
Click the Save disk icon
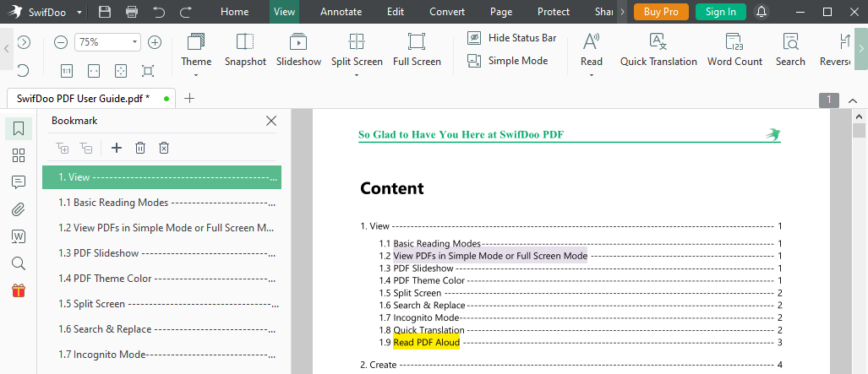(x=104, y=12)
